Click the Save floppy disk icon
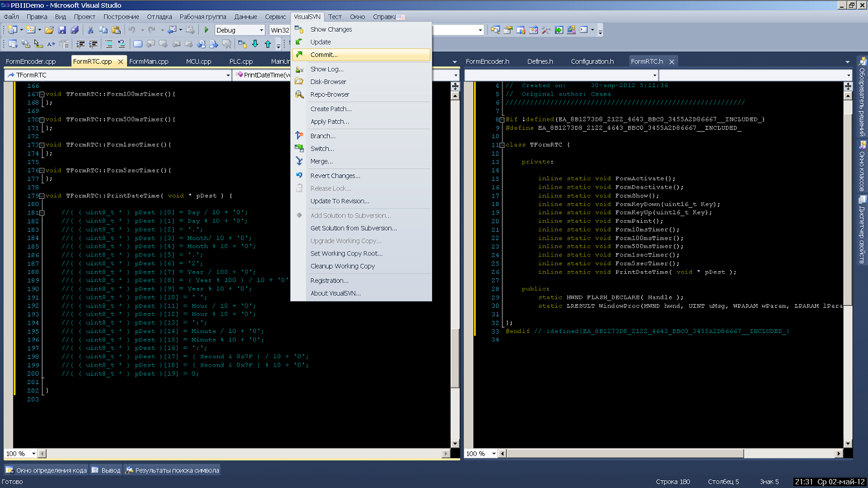This screenshot has height=488, width=868. (x=62, y=30)
